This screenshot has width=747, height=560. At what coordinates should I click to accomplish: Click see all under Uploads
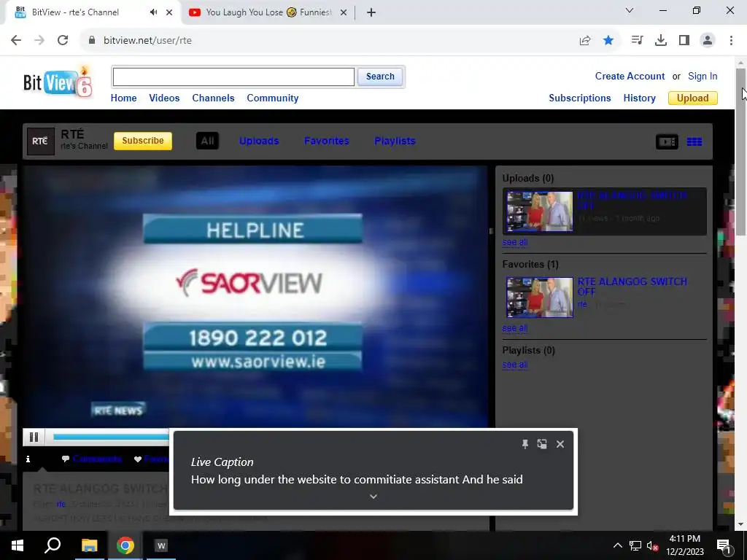514,242
